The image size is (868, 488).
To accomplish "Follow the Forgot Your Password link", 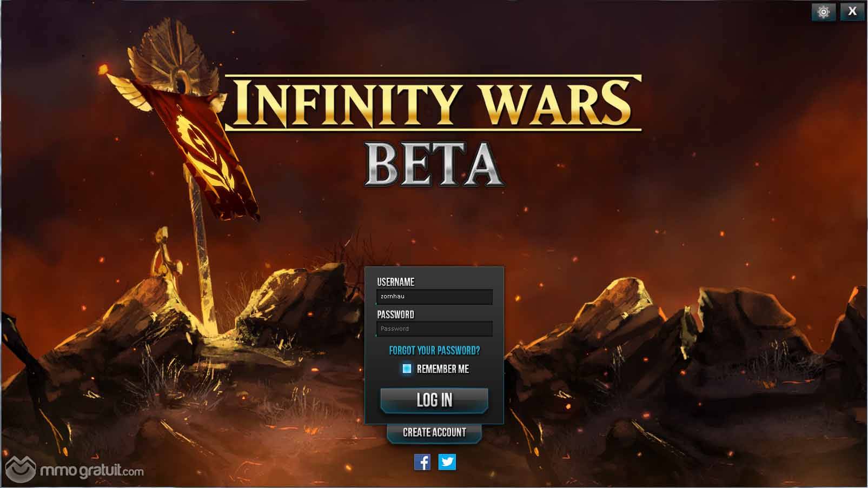I will 434,351.
